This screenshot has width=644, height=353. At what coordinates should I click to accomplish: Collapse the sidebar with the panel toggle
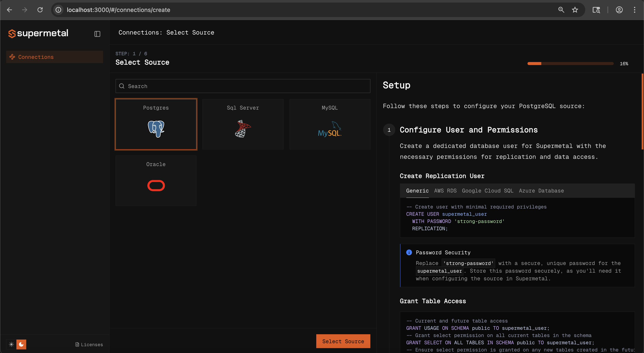pyautogui.click(x=97, y=34)
